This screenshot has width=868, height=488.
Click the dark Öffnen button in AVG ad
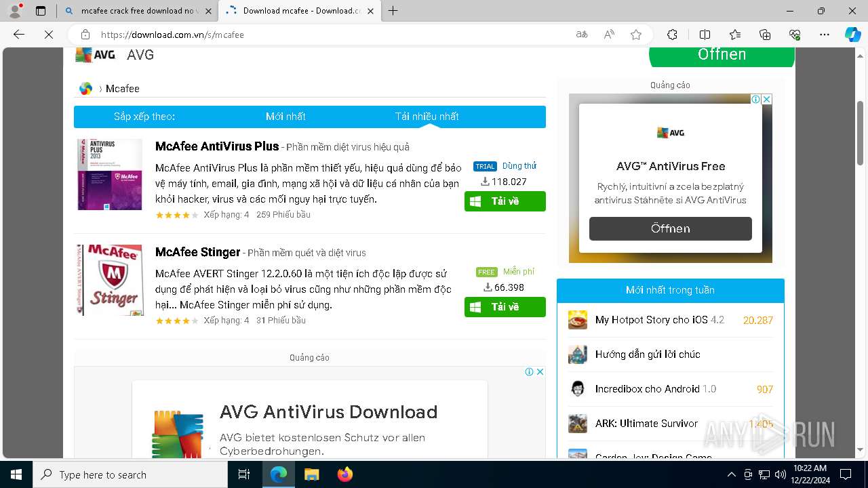click(671, 228)
